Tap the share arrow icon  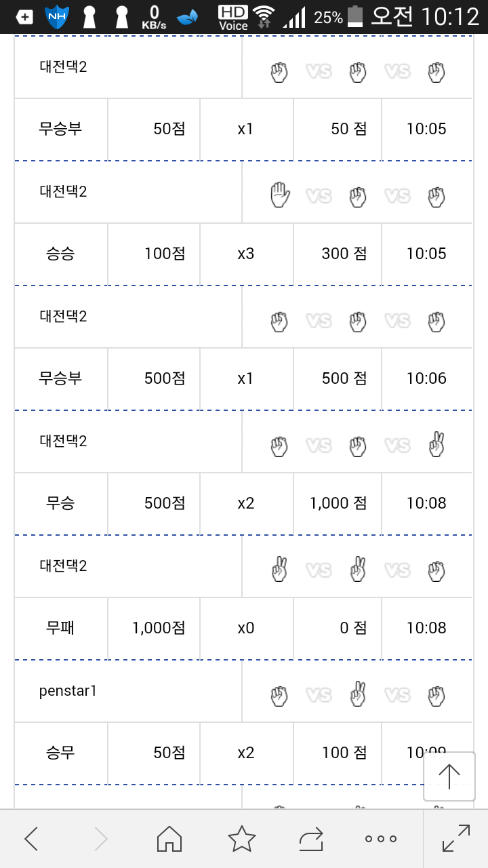(x=311, y=839)
